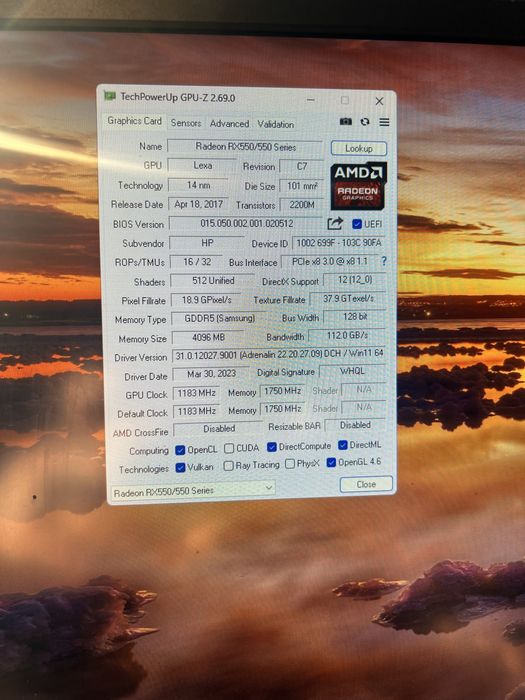Screen dimensions: 525x700
Task: Click the BIOS Version field value
Action: click(x=246, y=223)
